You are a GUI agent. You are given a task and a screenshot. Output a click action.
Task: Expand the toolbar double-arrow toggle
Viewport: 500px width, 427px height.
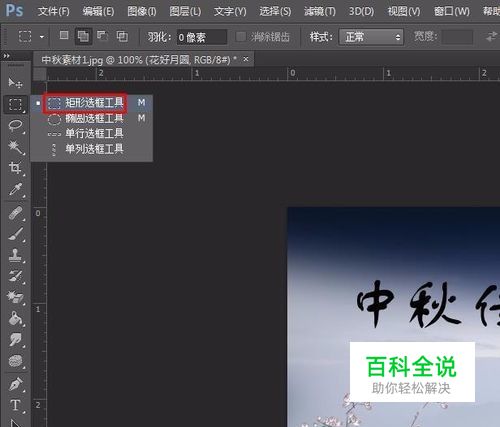coord(7,56)
